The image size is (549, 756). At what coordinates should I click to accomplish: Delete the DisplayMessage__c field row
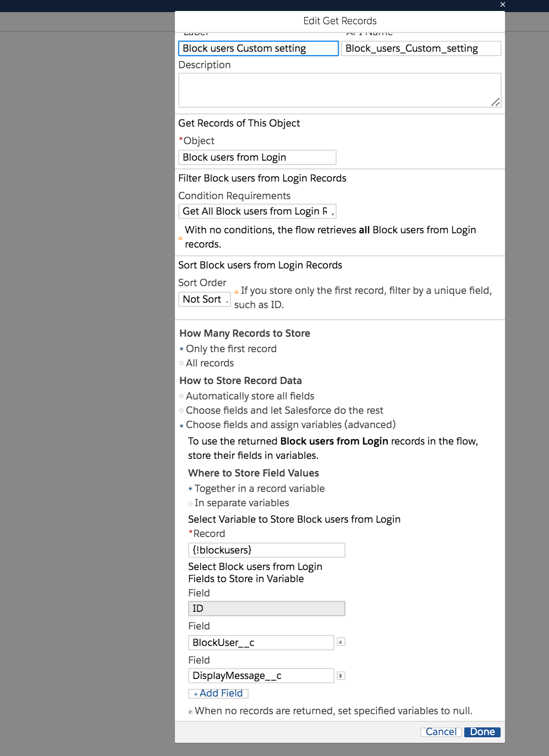pos(341,676)
